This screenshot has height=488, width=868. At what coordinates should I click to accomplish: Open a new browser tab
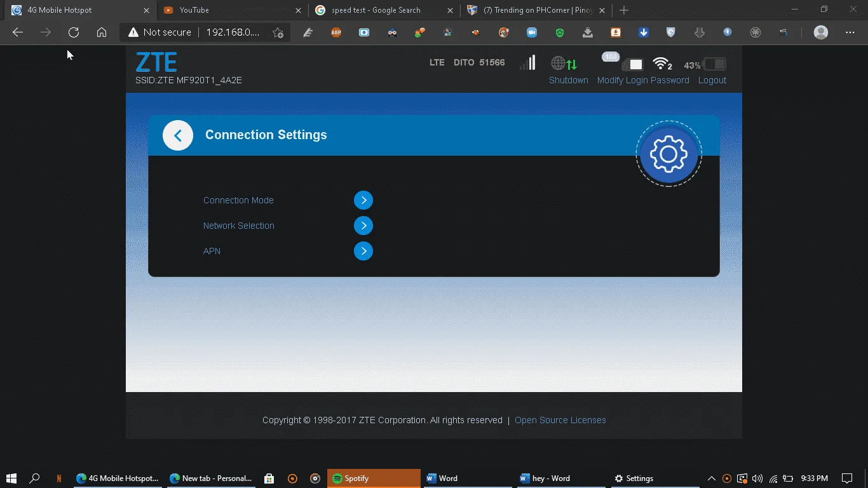[624, 10]
